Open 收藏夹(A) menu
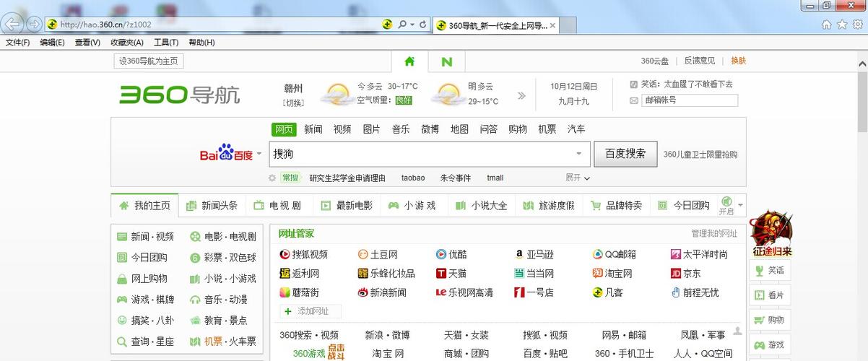The height and width of the screenshot is (361, 868). (x=127, y=43)
